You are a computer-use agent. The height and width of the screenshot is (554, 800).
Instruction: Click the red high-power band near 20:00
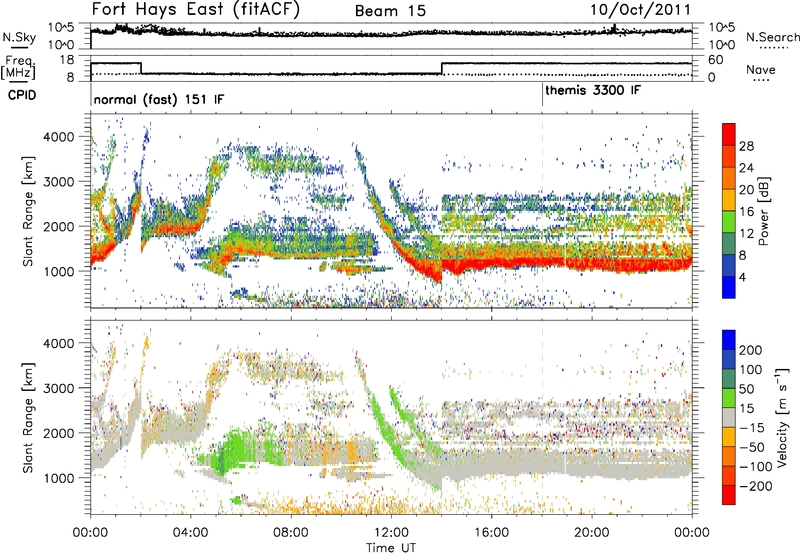[x=591, y=264]
